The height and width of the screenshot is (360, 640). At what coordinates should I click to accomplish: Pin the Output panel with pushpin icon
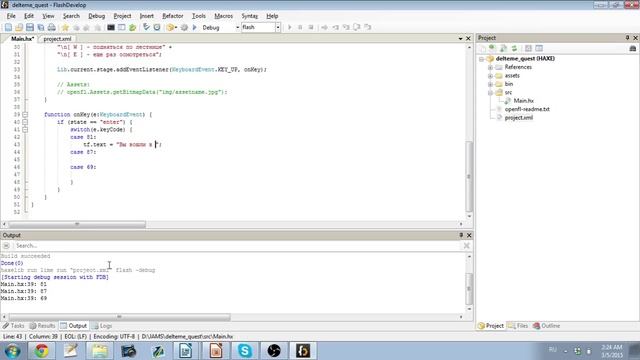pos(461,235)
